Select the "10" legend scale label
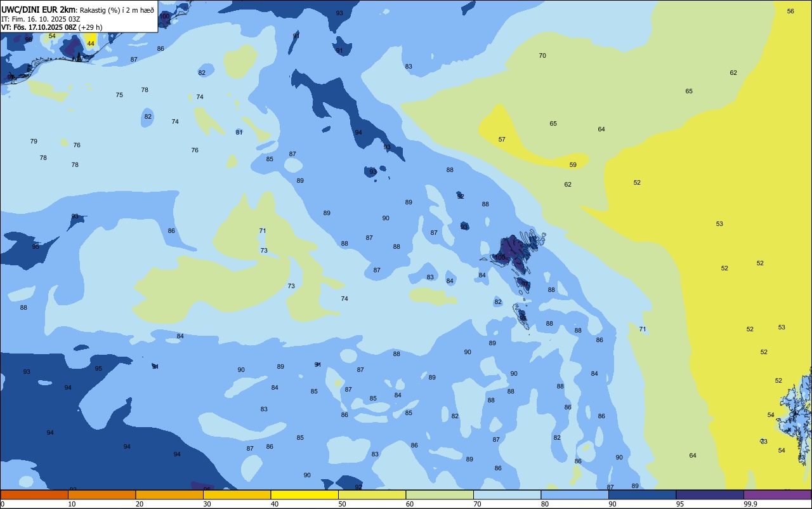 72,504
